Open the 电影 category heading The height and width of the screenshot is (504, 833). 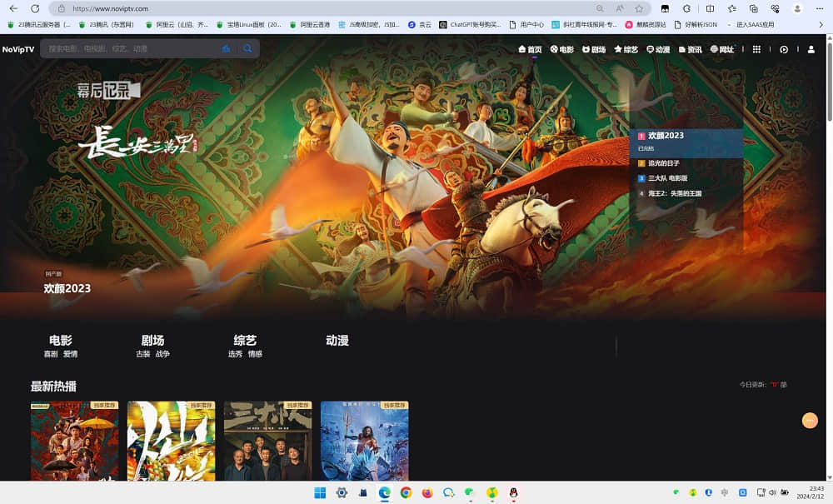click(61, 341)
